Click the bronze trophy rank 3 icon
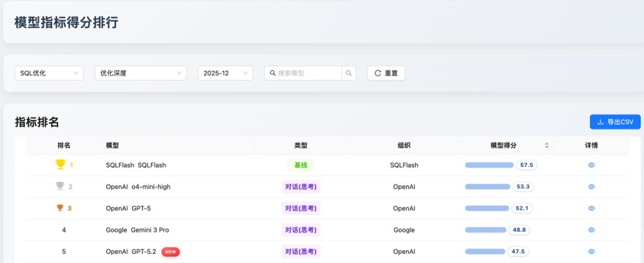This screenshot has width=644, height=263. tap(60, 208)
